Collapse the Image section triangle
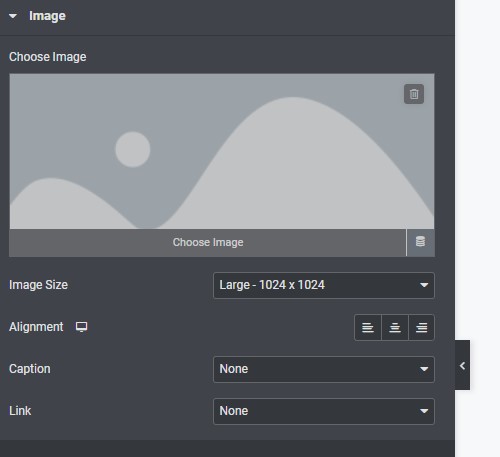 click(x=13, y=16)
